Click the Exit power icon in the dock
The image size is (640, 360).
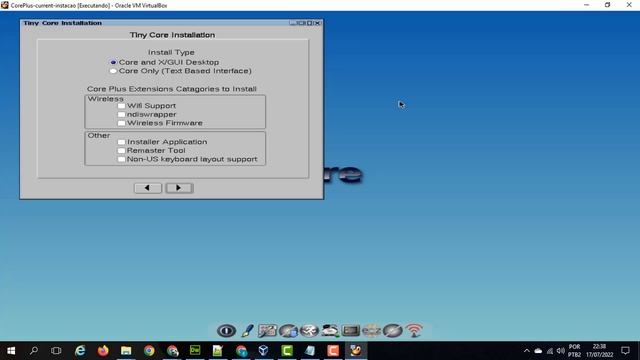click(x=227, y=331)
